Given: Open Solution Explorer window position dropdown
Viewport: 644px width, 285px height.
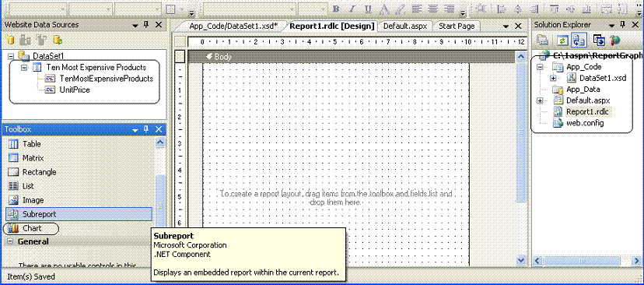Looking at the screenshot, I should point(611,25).
